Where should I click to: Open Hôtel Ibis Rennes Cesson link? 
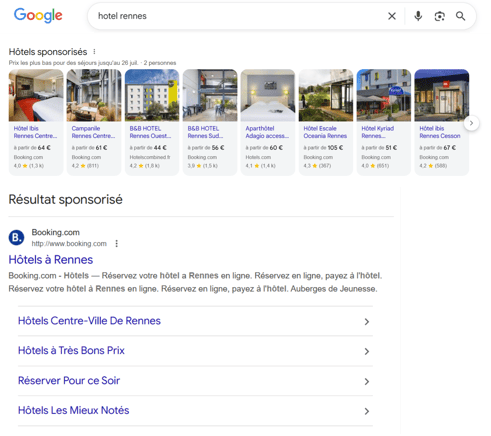(x=440, y=132)
